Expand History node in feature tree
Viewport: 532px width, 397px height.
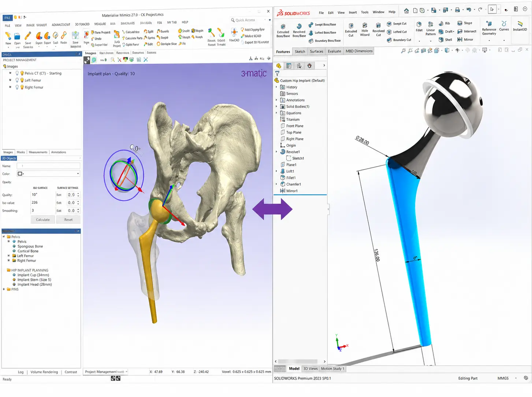(276, 87)
